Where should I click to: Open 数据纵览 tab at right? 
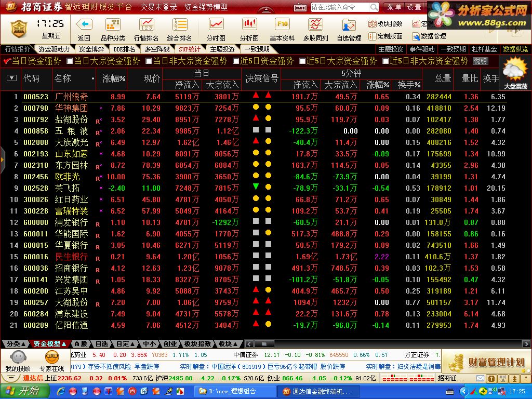click(515, 49)
